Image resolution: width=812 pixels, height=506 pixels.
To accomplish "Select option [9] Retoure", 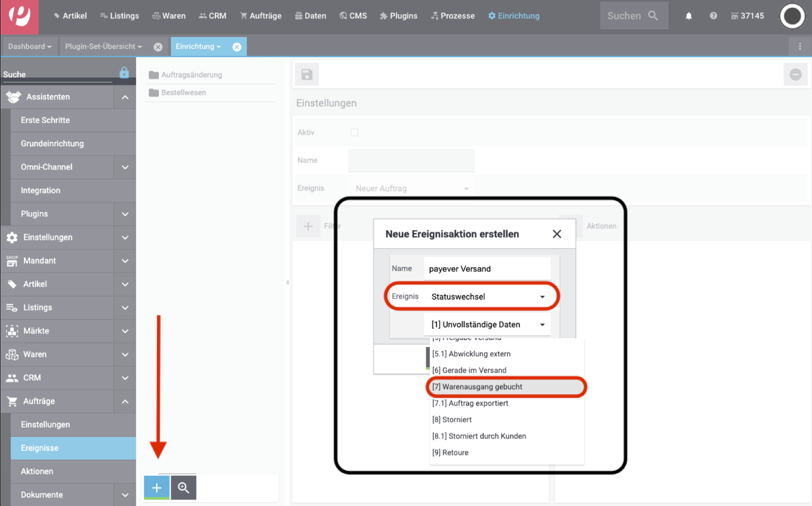I will (x=506, y=453).
